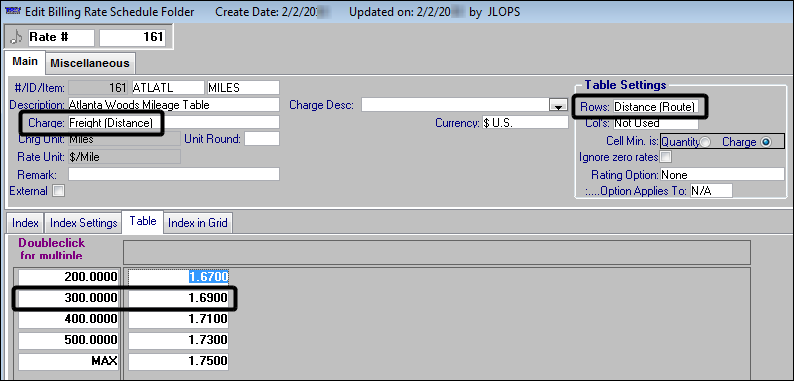Click the Unit Round input field
Image resolution: width=794 pixels, height=381 pixels.
[262, 139]
